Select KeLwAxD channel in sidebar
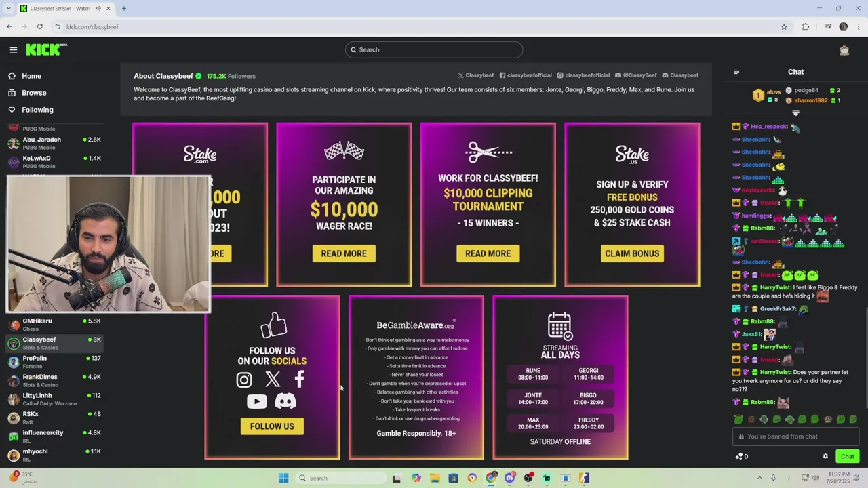The width and height of the screenshot is (868, 488). (x=54, y=161)
